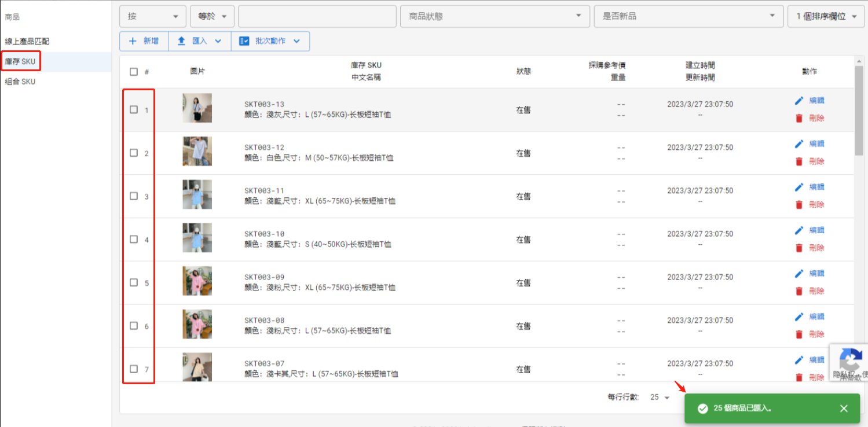This screenshot has height=427, width=868.
Task: Click the 刪除 link for SKT003-09
Action: [816, 291]
